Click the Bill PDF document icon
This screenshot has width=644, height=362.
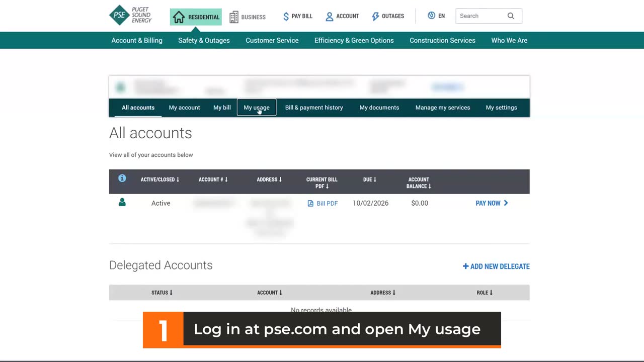click(x=310, y=204)
